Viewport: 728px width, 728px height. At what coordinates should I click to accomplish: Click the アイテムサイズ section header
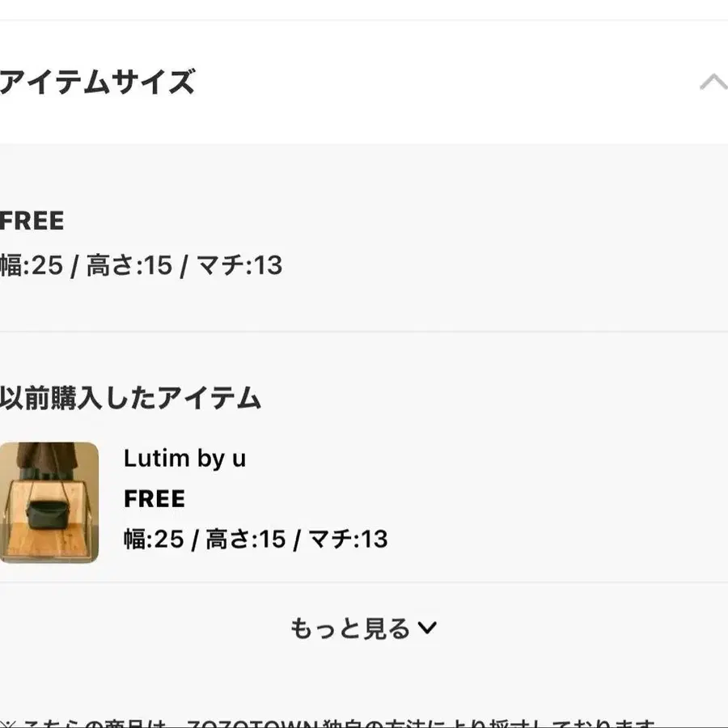tap(97, 83)
